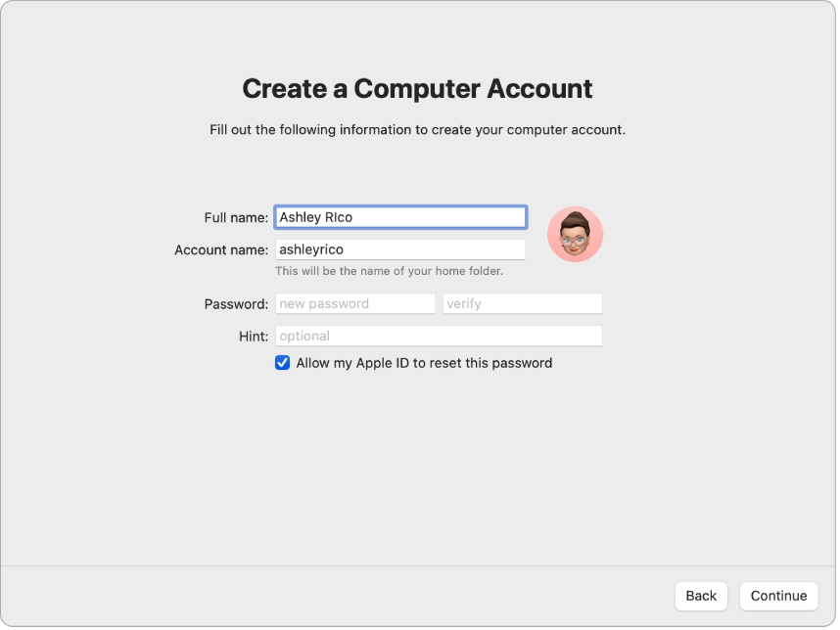This screenshot has width=840, height=630.
Task: Click inside the Ashley Rico name box
Action: 400,216
